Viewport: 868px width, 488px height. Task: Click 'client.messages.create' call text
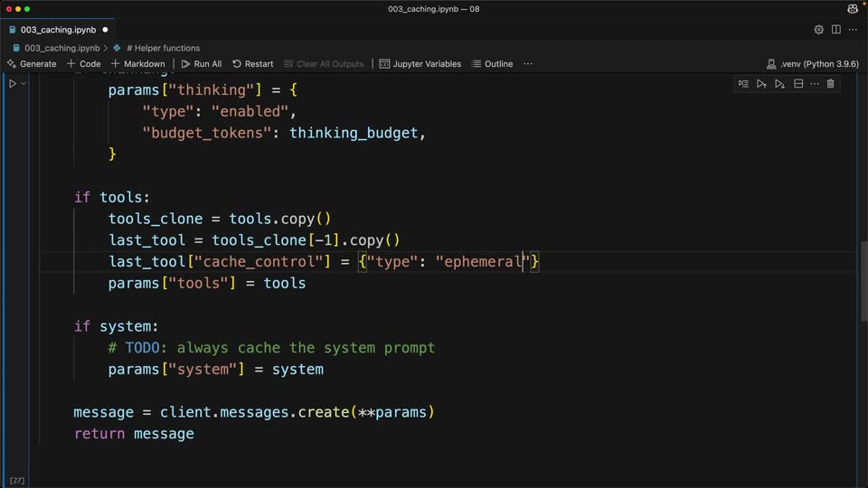point(255,412)
